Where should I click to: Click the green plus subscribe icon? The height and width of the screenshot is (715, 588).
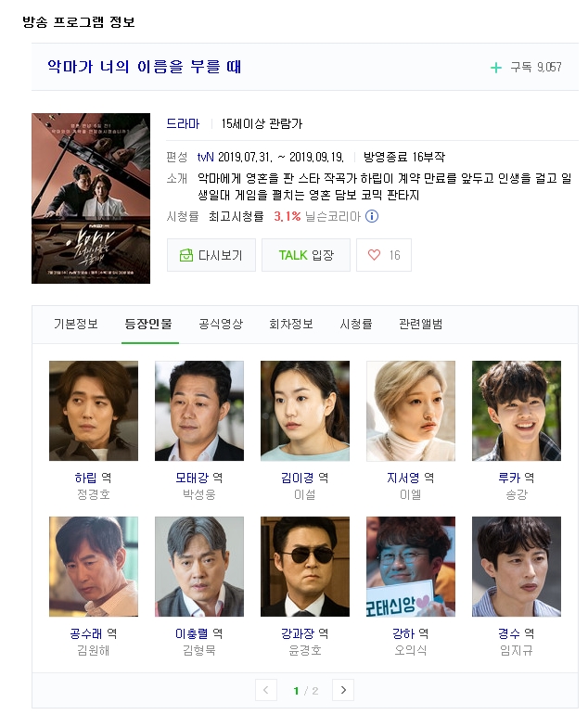pyautogui.click(x=496, y=68)
